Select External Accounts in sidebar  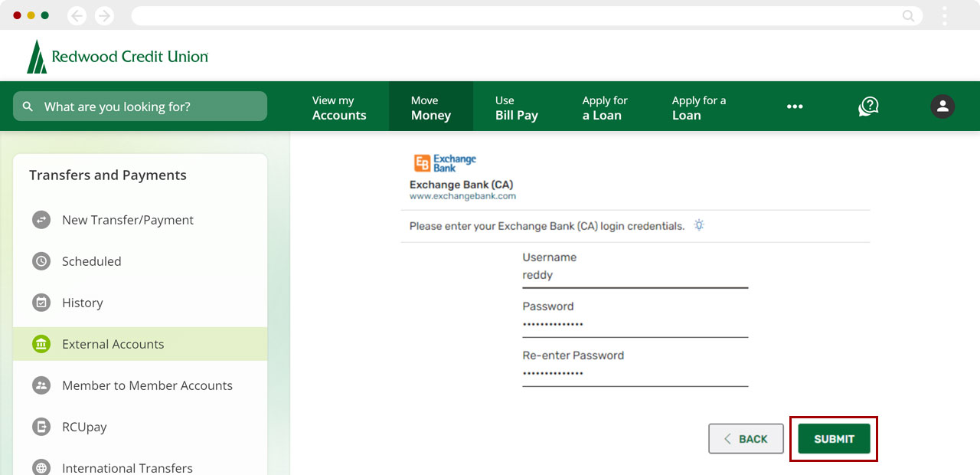pyautogui.click(x=140, y=344)
